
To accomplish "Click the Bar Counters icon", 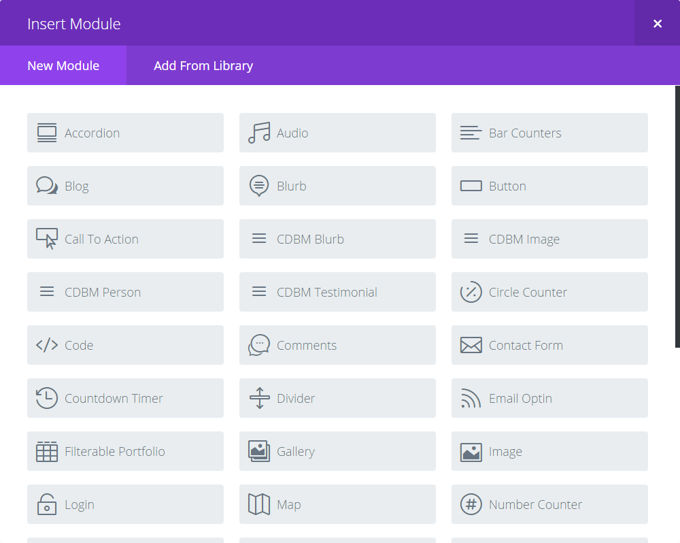I will pos(471,133).
